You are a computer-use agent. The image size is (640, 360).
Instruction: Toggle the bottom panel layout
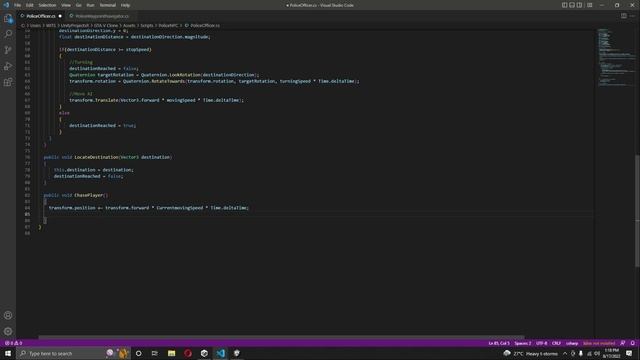click(572, 5)
